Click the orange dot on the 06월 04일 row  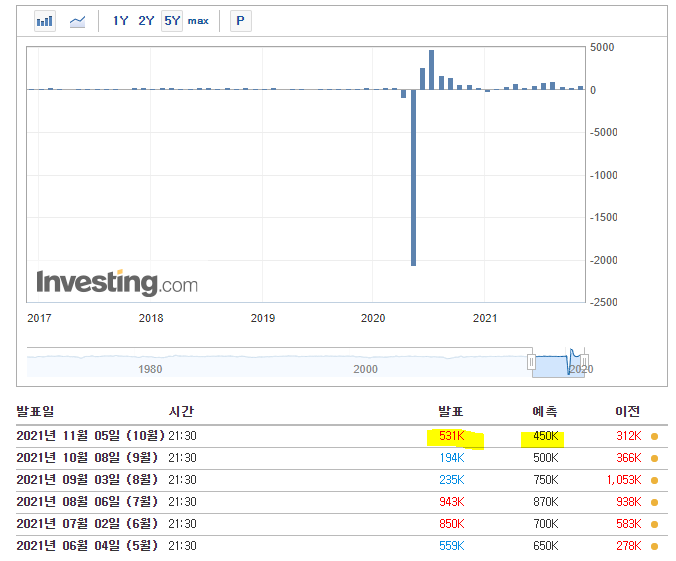654,546
